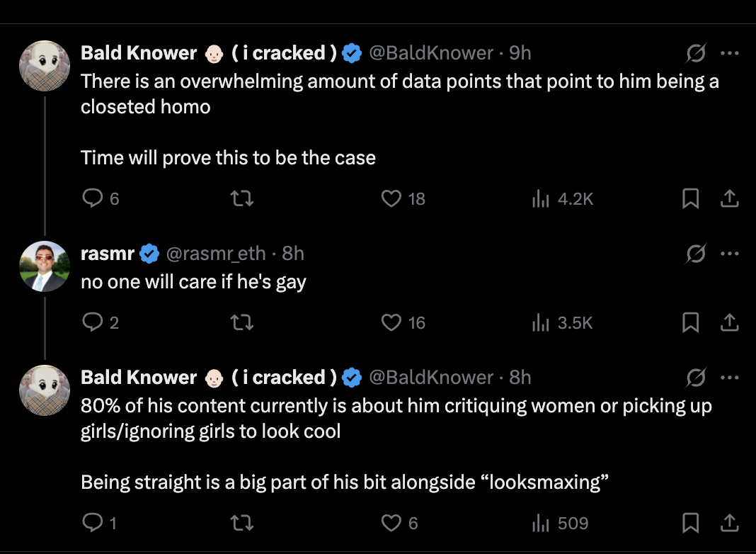Open more options on rasmr's tweet
This screenshot has height=554, width=756.
tap(729, 253)
